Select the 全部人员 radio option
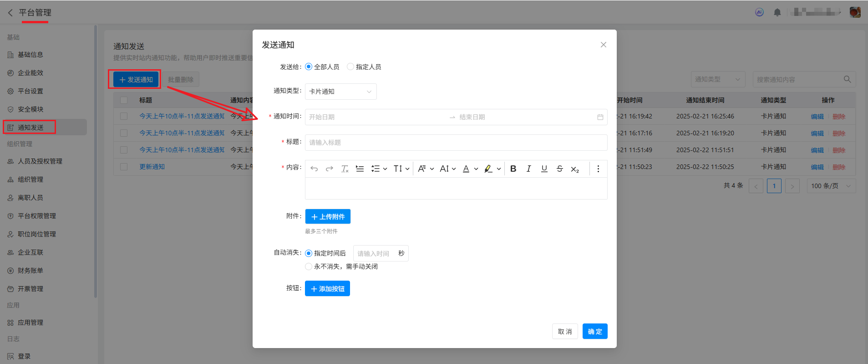Viewport: 868px width, 364px height. [x=309, y=67]
